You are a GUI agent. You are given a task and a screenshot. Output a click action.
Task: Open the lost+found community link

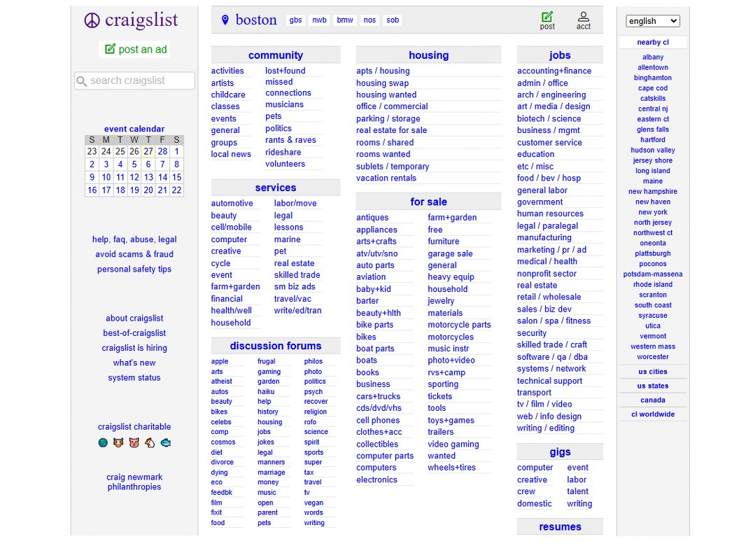pyautogui.click(x=285, y=71)
